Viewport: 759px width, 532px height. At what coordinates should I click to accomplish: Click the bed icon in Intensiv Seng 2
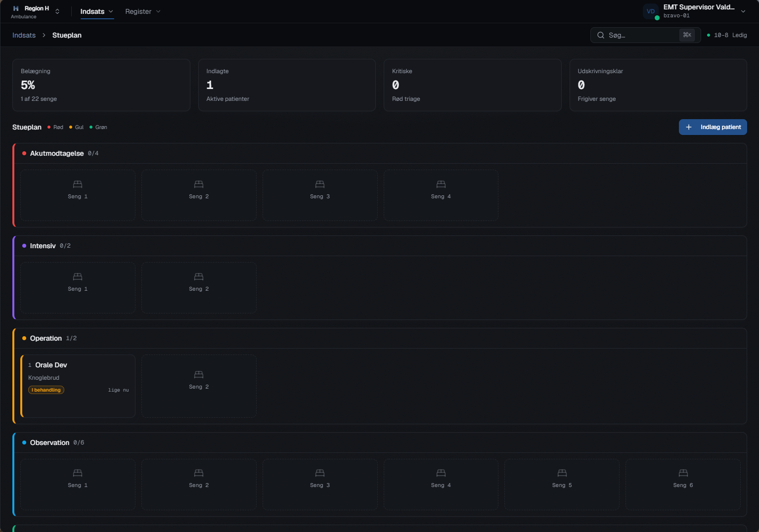pos(199,277)
